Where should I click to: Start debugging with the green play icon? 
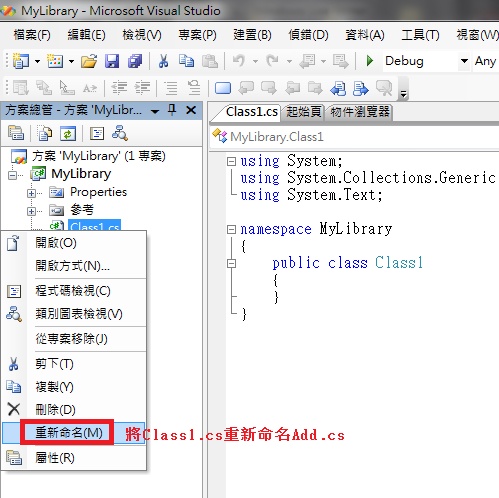(369, 61)
